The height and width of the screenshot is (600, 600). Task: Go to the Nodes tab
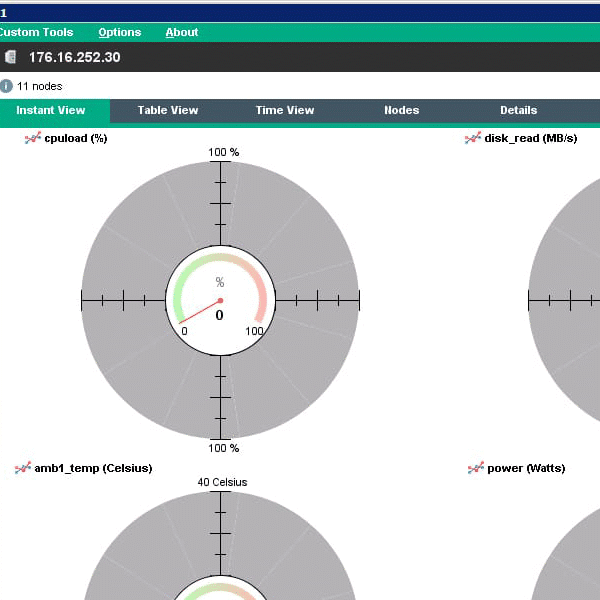click(401, 110)
